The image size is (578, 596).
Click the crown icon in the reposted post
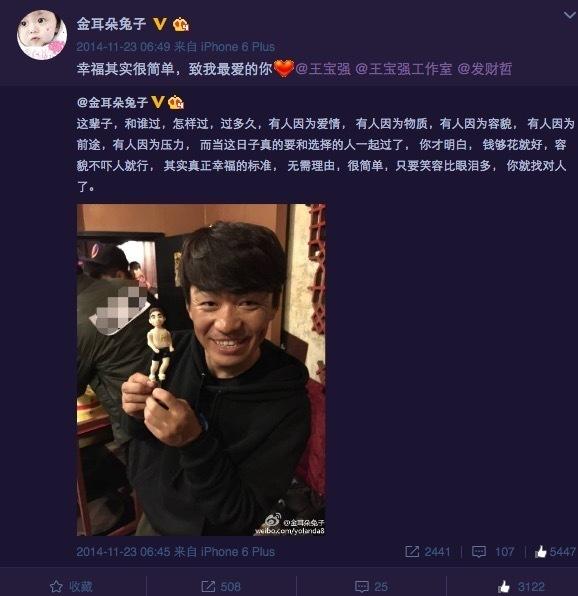coord(176,102)
